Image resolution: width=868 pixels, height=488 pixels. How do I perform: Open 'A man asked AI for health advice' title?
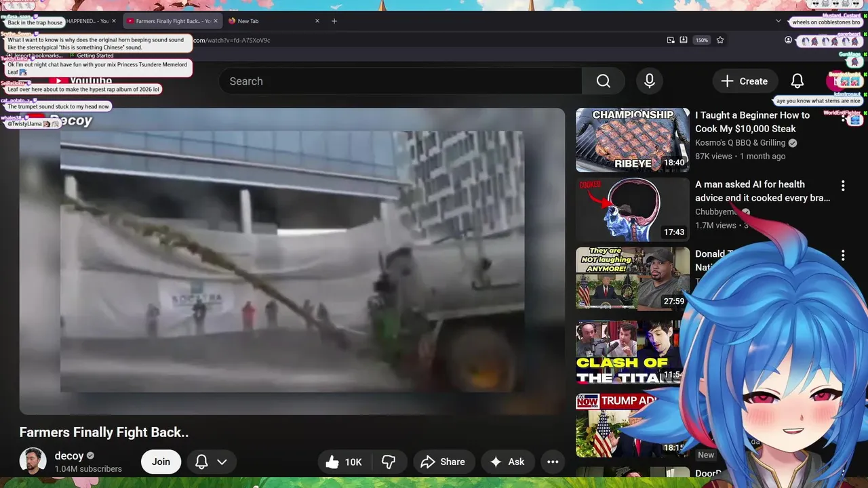(762, 191)
